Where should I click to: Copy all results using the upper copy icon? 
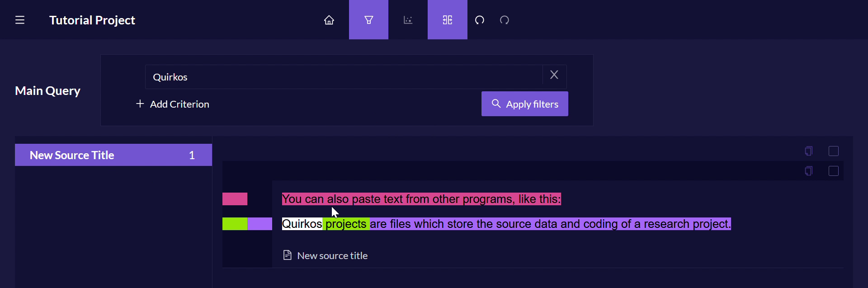pos(809,151)
